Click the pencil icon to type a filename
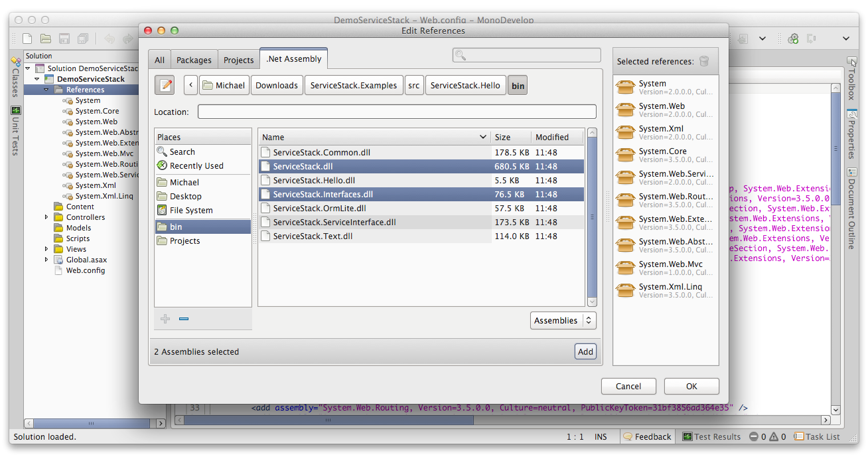Viewport: 868px width, 457px height. tap(164, 84)
